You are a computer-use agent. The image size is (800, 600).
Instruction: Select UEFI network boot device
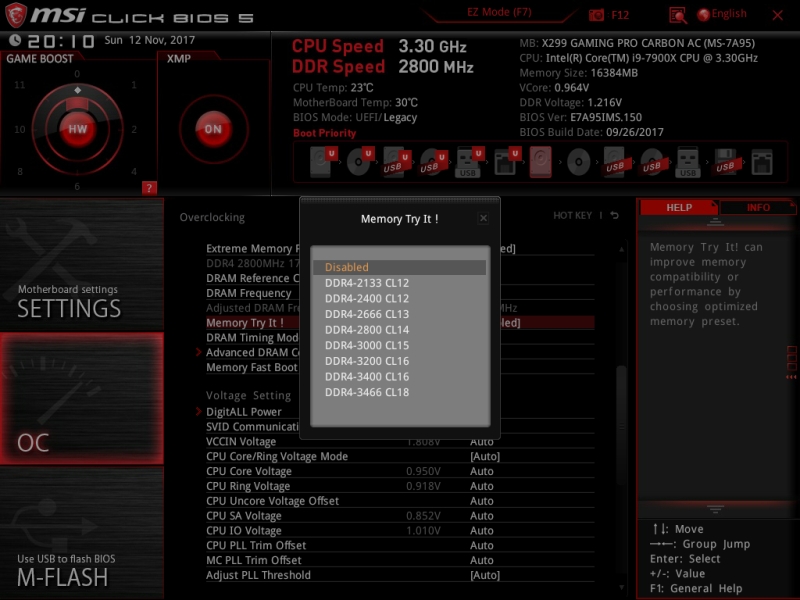point(506,162)
